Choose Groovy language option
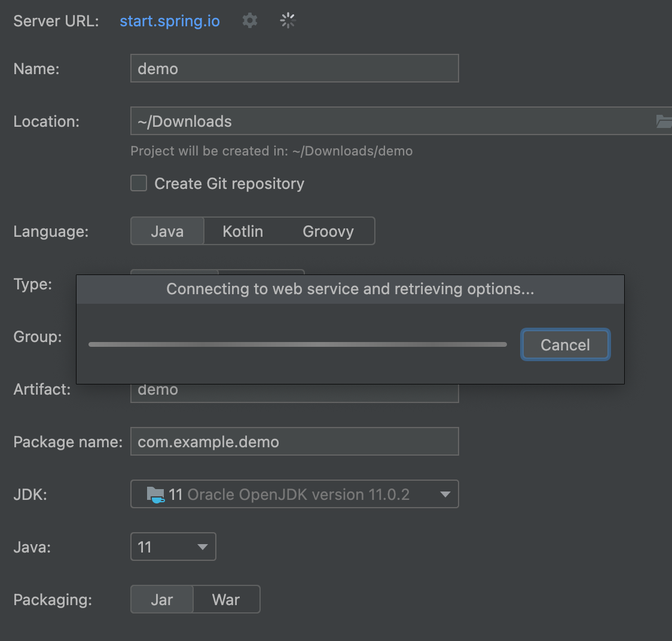Image resolution: width=672 pixels, height=641 pixels. click(x=328, y=231)
